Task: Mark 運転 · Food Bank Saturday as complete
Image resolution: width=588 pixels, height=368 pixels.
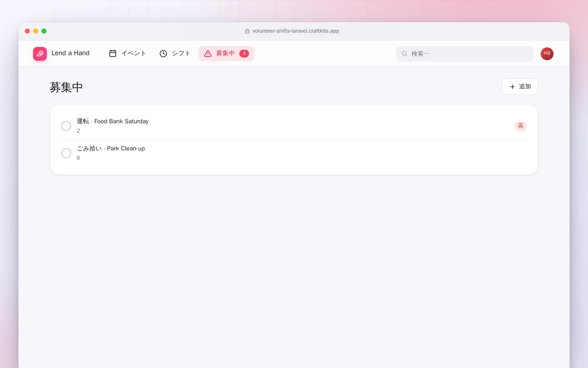Action: (66, 126)
